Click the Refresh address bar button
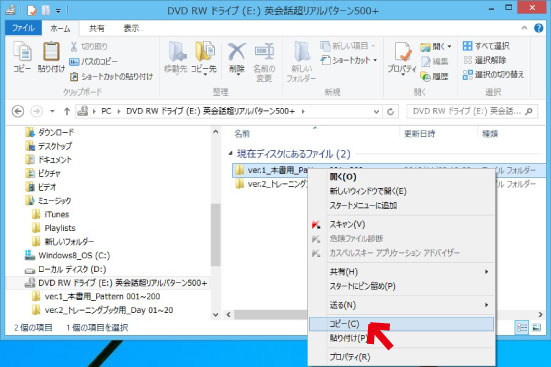Image resolution: width=551 pixels, height=367 pixels. (390, 111)
